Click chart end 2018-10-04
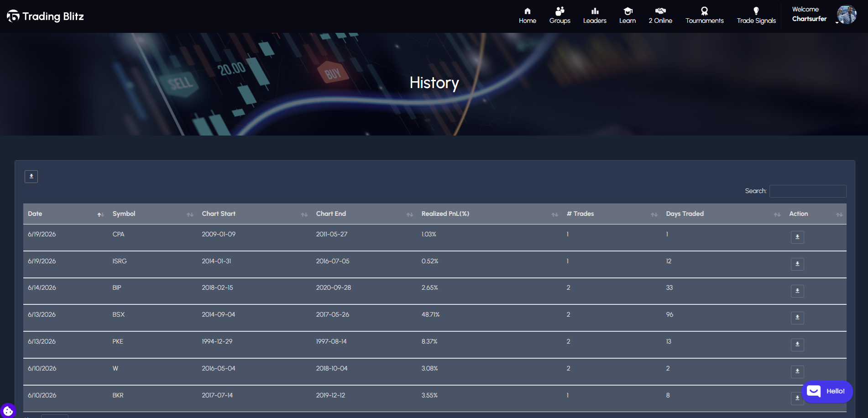The height and width of the screenshot is (418, 868). point(332,368)
